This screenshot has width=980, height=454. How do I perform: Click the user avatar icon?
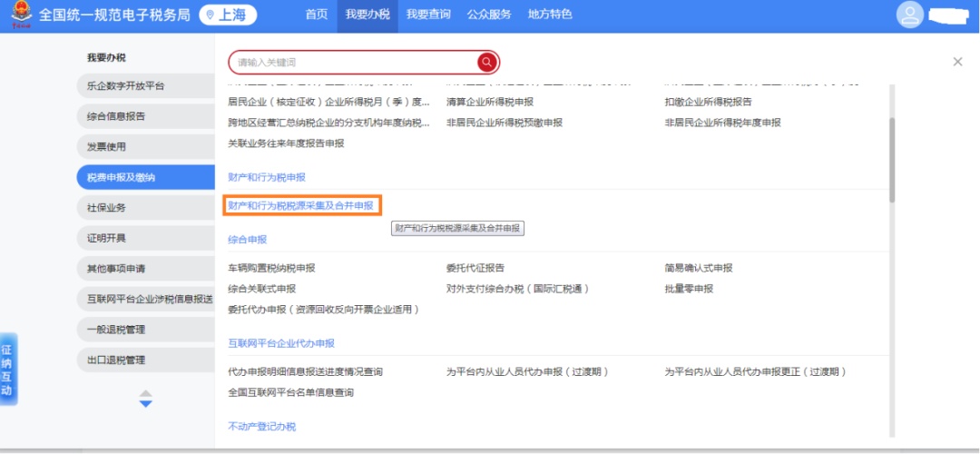(909, 15)
